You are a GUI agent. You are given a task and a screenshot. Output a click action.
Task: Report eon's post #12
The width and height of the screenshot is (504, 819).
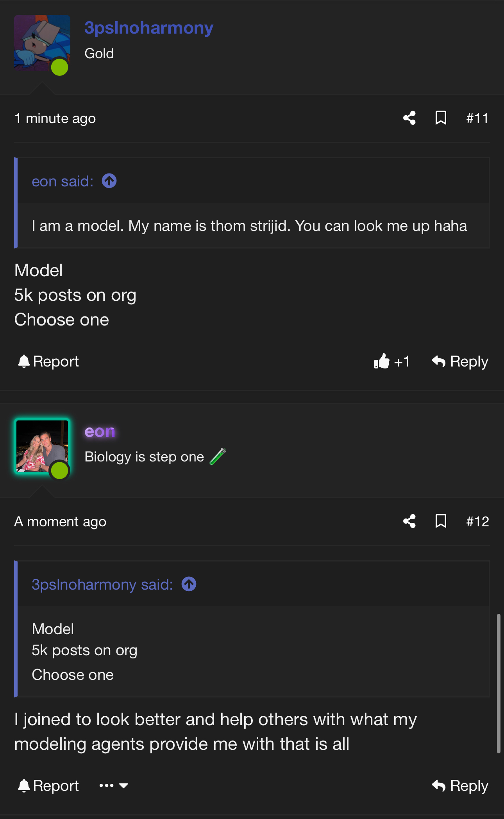coord(48,786)
